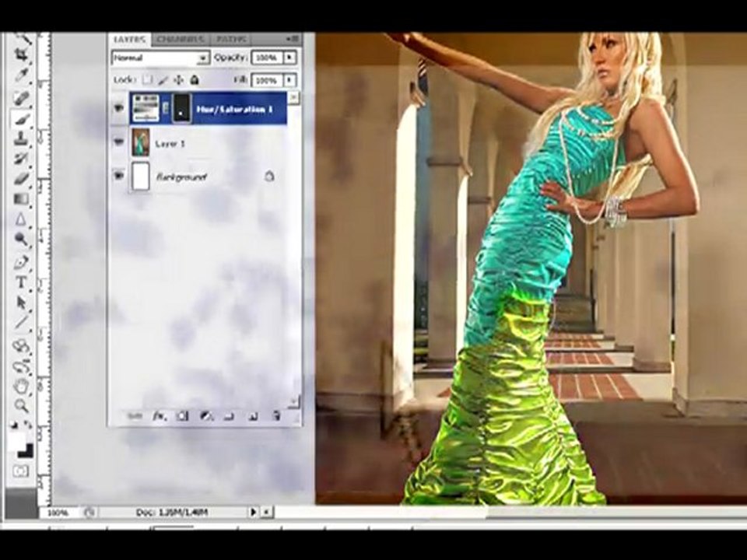Select the Eraser tool
747x560 pixels.
click(x=22, y=179)
